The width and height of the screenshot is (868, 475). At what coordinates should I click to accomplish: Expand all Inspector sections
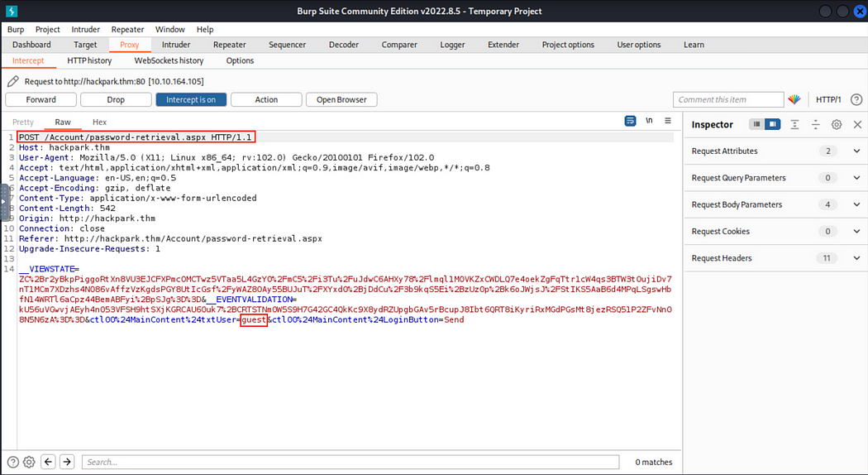(x=794, y=124)
